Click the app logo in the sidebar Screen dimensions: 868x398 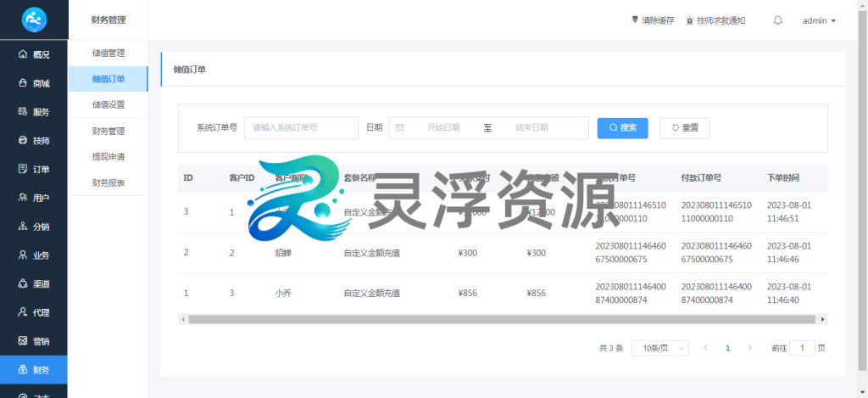34,20
